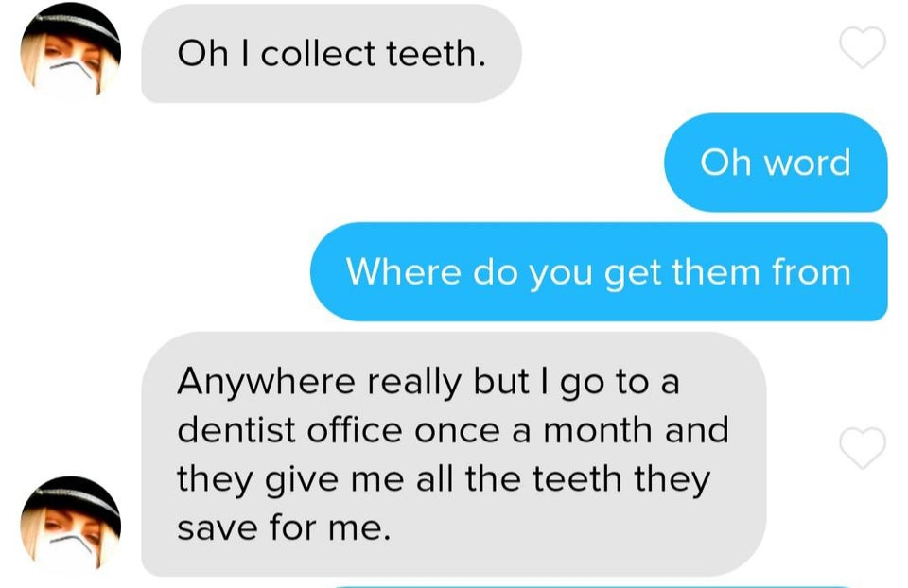908x588 pixels.
Task: Tap the "Where do you get them from" bubble
Action: (599, 271)
